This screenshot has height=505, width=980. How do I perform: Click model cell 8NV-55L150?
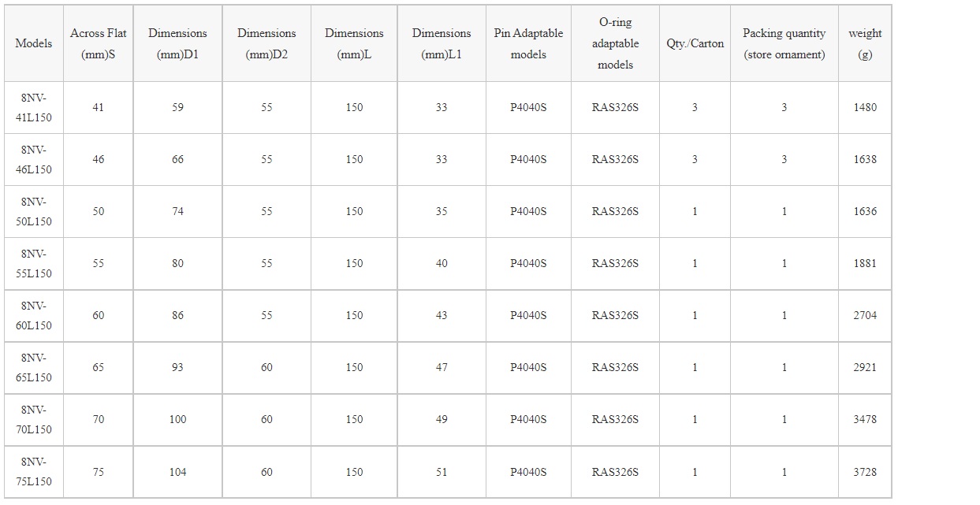pyautogui.click(x=34, y=263)
